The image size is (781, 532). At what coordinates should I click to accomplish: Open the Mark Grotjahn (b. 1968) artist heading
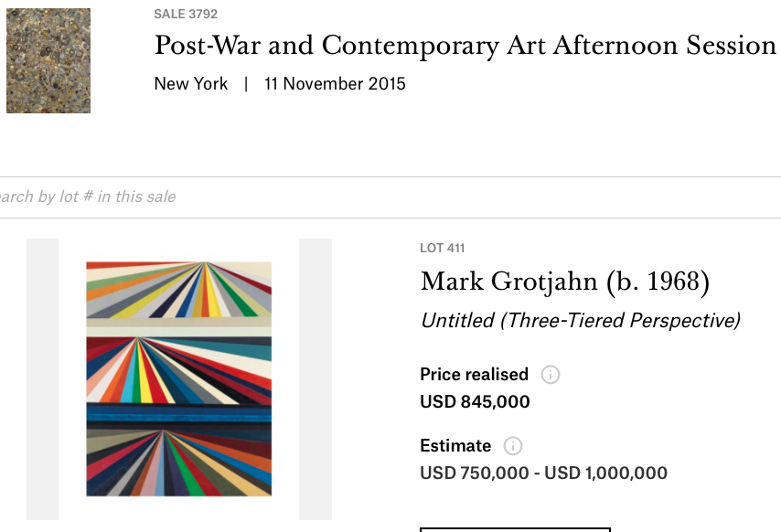coord(565,282)
